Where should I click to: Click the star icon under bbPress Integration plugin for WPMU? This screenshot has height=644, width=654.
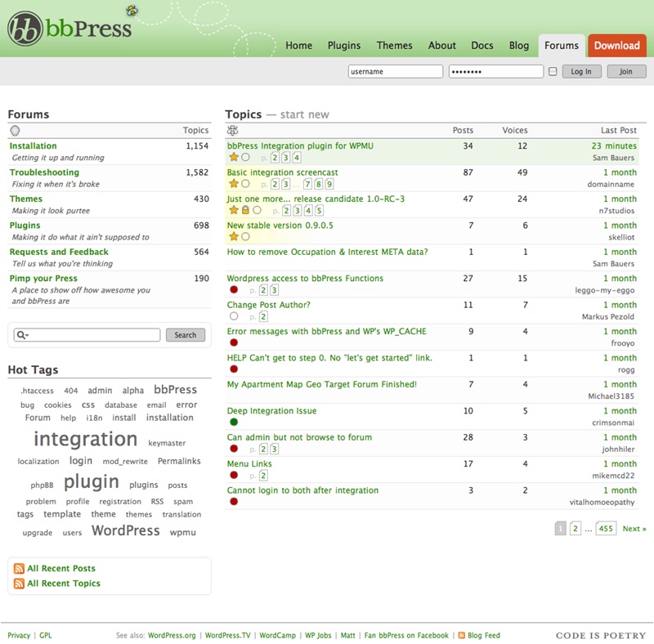[234, 157]
